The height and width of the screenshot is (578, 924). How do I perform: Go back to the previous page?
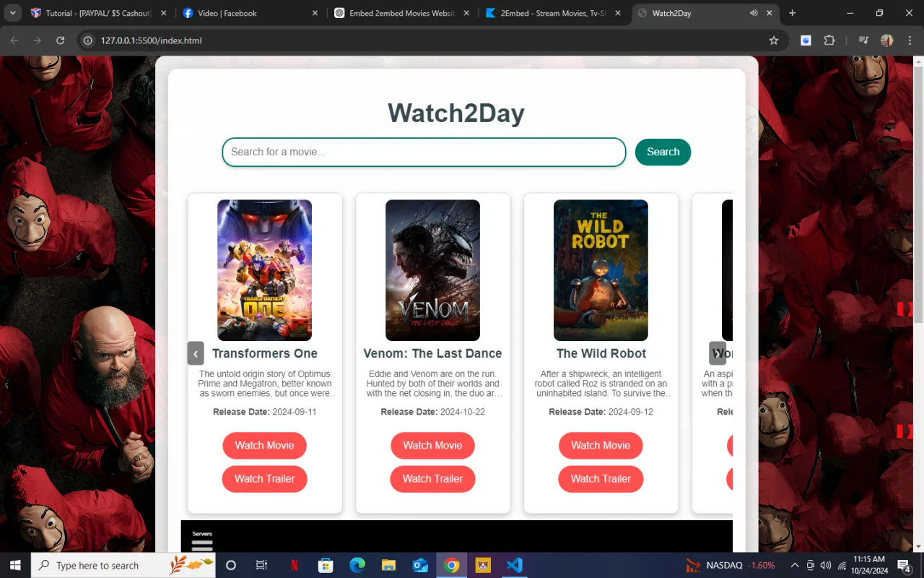click(14, 40)
